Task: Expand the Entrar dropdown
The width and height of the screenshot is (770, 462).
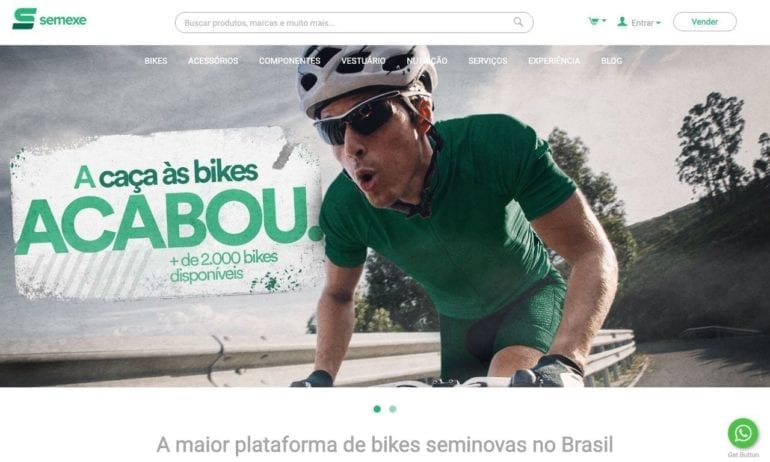Action: tap(645, 23)
